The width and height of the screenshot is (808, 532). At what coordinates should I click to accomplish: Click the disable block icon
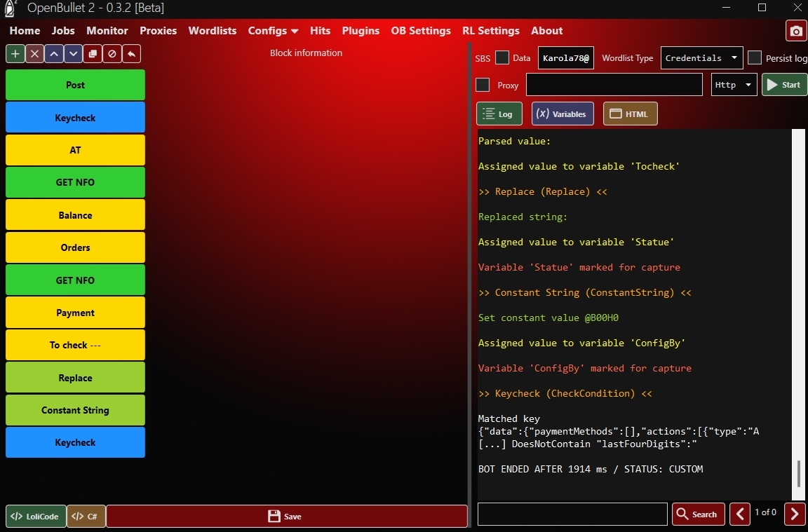click(x=112, y=54)
